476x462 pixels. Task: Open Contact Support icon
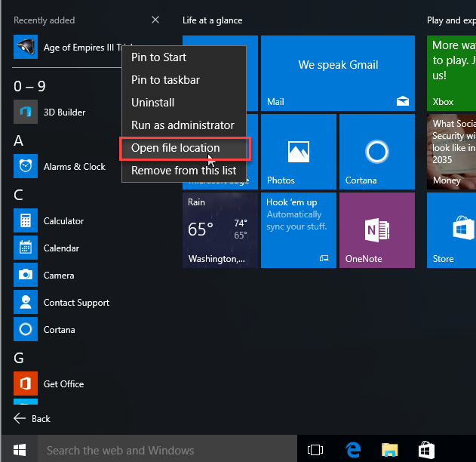click(x=26, y=302)
